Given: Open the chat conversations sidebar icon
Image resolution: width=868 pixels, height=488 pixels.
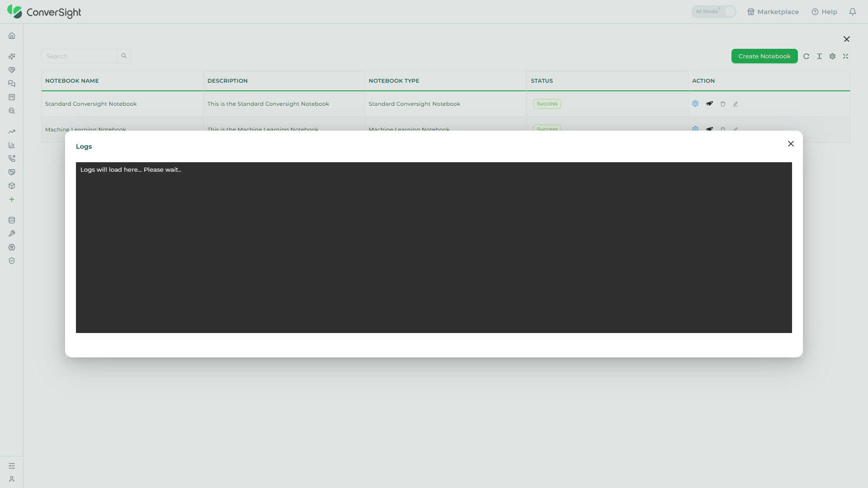Looking at the screenshot, I should coord(12,84).
